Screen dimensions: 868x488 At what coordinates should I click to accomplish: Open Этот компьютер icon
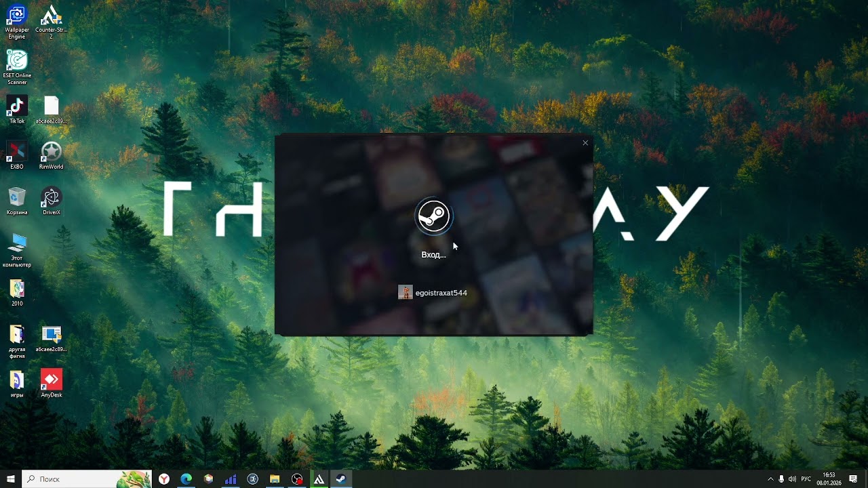pyautogui.click(x=17, y=250)
